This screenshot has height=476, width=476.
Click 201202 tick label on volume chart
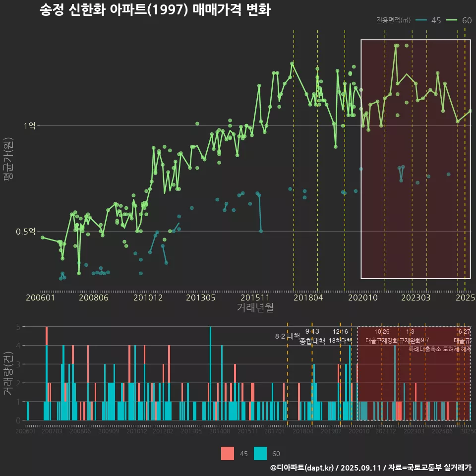[163, 431]
